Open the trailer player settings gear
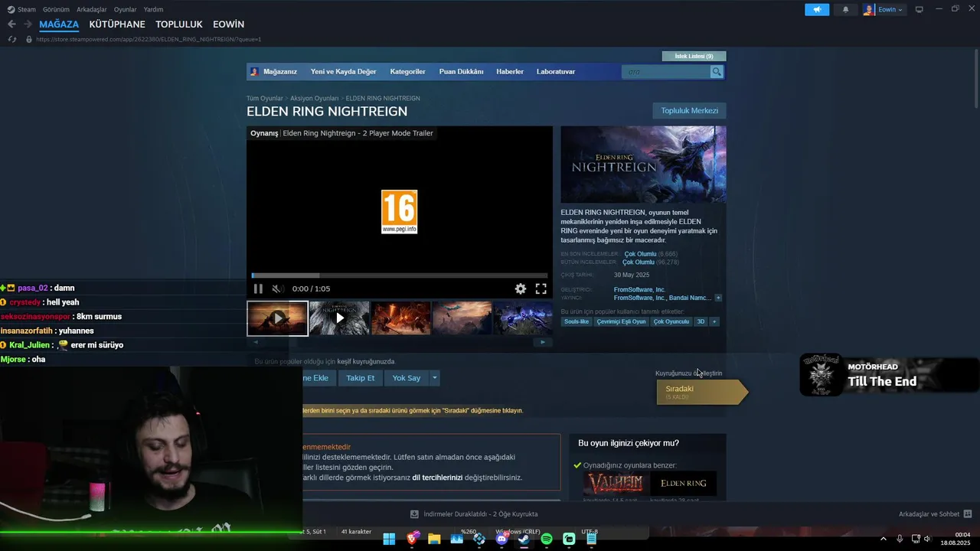 click(x=521, y=289)
